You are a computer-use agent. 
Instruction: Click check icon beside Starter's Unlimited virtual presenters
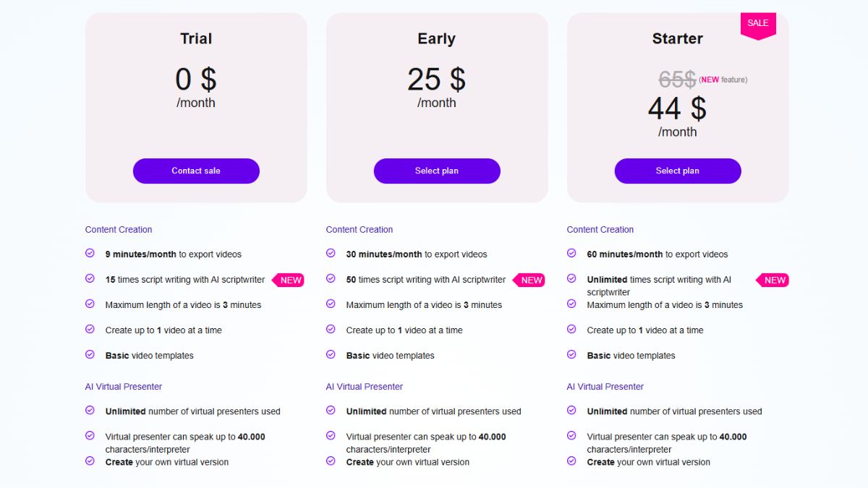click(571, 410)
